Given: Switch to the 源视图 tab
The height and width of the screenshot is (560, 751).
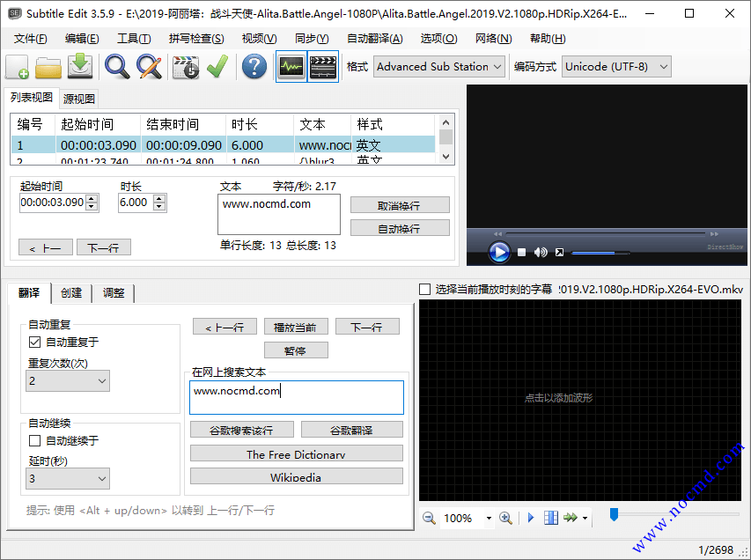Looking at the screenshot, I should click(77, 98).
